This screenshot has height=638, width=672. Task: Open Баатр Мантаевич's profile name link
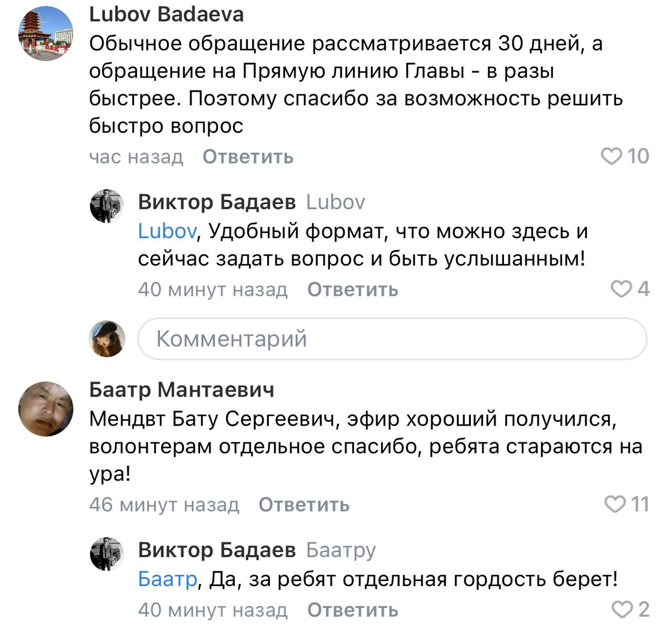[x=182, y=390]
